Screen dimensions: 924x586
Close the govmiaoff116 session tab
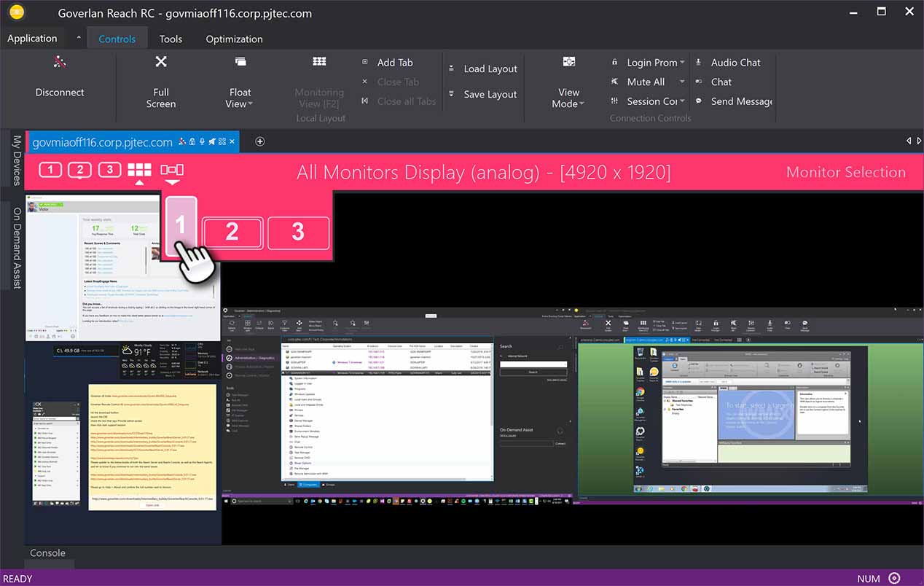(232, 141)
